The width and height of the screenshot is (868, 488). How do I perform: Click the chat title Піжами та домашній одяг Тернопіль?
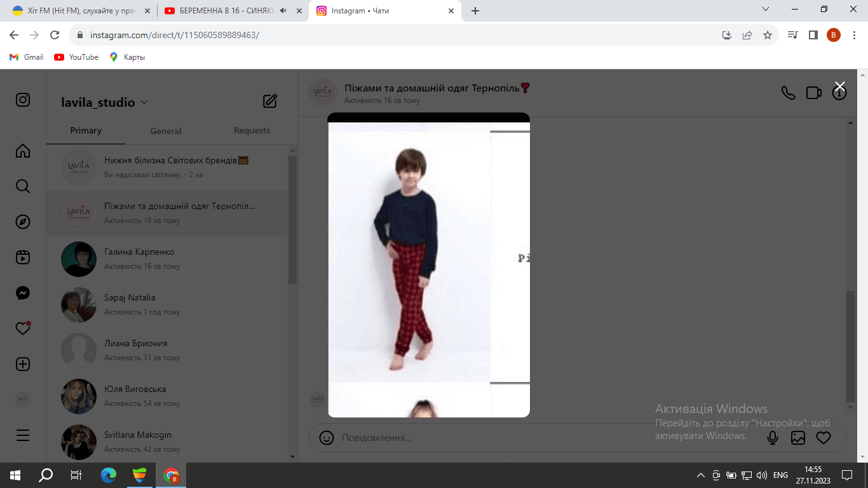click(437, 88)
